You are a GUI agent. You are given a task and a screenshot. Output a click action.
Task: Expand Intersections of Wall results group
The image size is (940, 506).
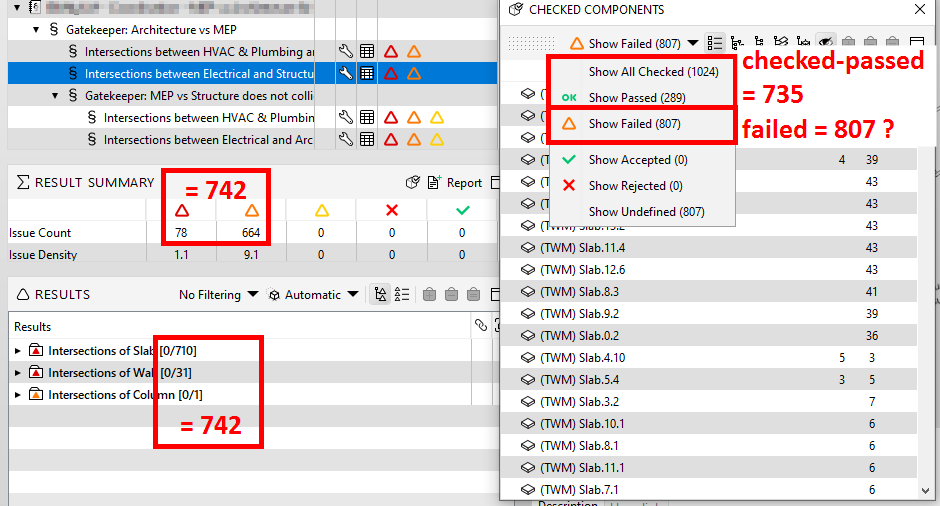[18, 373]
